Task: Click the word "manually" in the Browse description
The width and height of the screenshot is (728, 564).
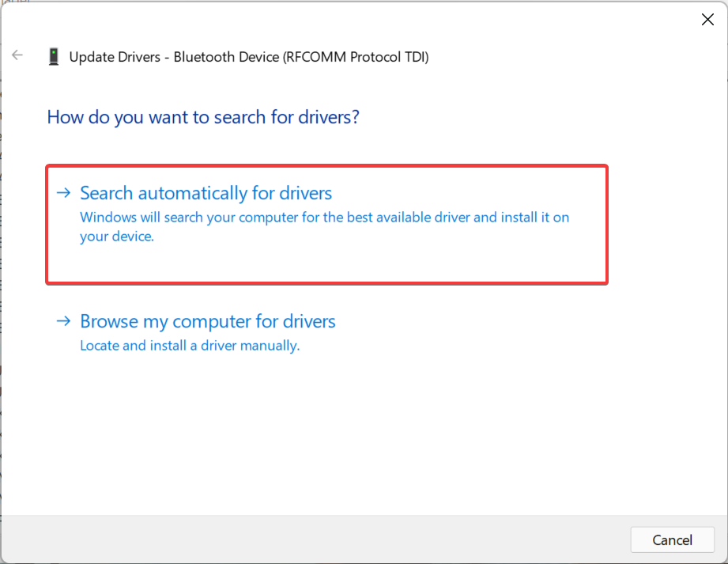Action: pos(271,346)
